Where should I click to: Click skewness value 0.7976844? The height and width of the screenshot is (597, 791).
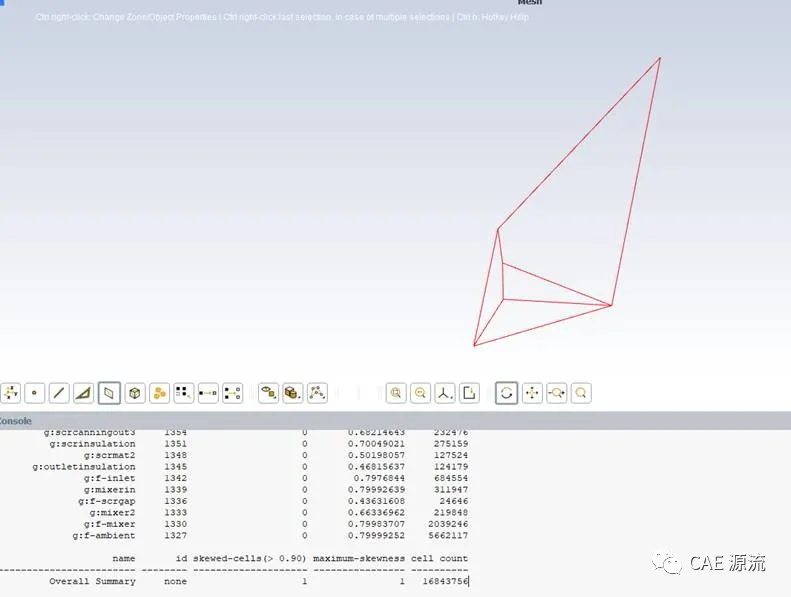tap(379, 478)
